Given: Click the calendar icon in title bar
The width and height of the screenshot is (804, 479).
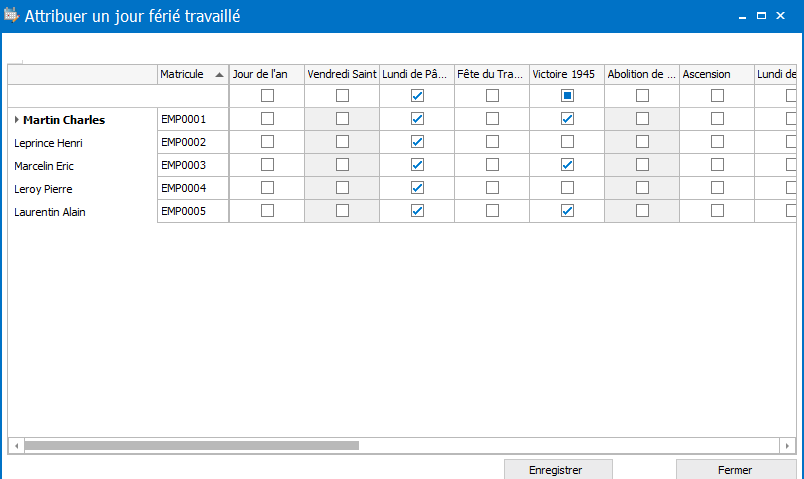Looking at the screenshot, I should [11, 15].
